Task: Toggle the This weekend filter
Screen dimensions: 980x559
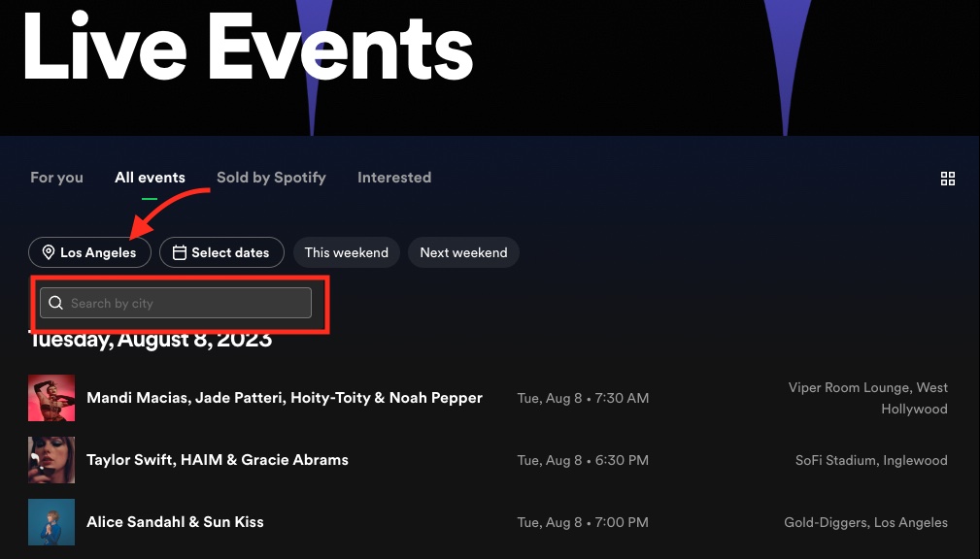Action: click(346, 252)
